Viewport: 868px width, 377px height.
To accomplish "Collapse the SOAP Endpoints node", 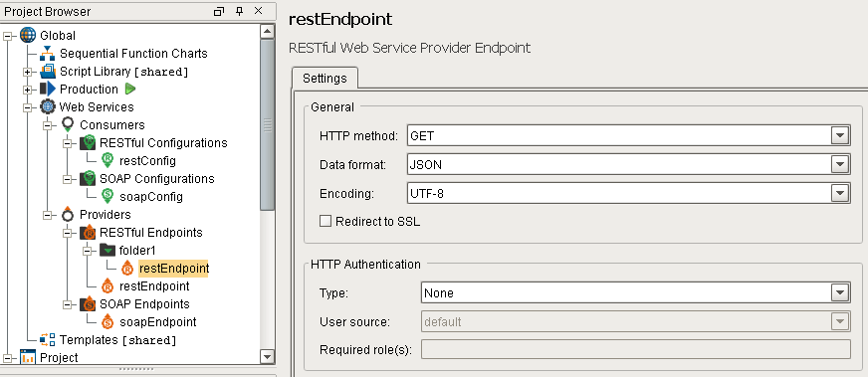I will pyautogui.click(x=67, y=304).
